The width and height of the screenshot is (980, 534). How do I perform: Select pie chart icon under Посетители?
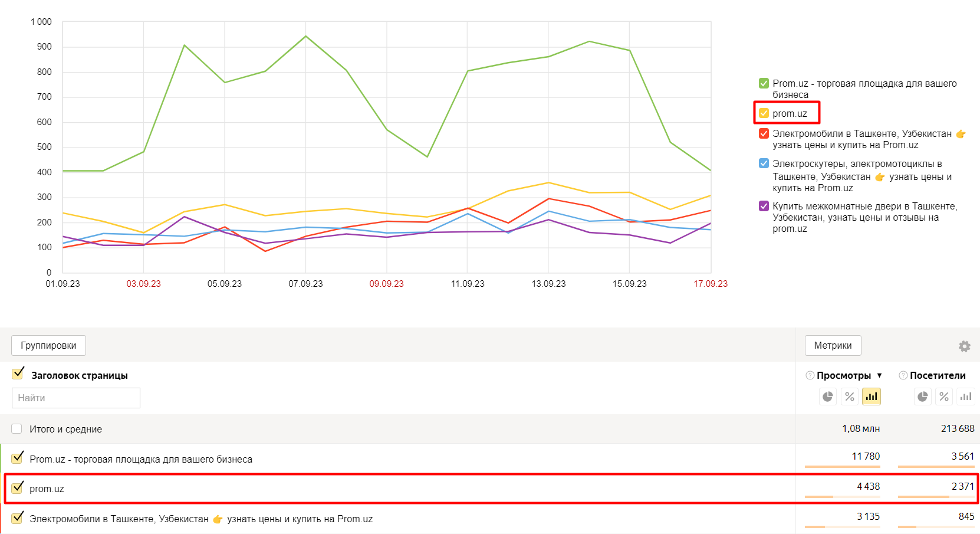point(922,397)
